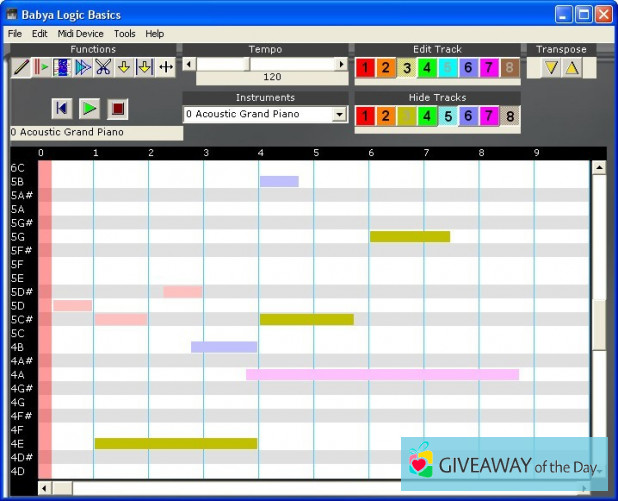Toggle hiding track 4 in Hide Tracks
Screen dimensions: 618x501
427,116
